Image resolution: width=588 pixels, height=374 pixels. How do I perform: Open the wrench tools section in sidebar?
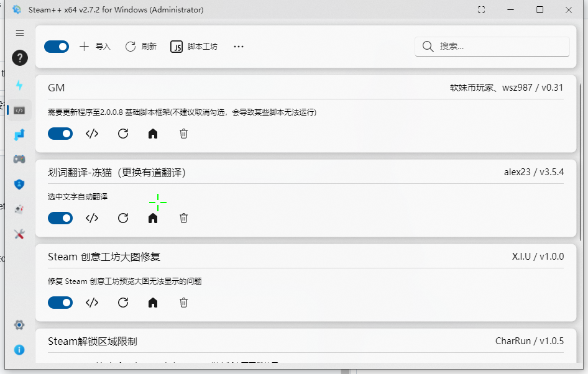pos(19,234)
